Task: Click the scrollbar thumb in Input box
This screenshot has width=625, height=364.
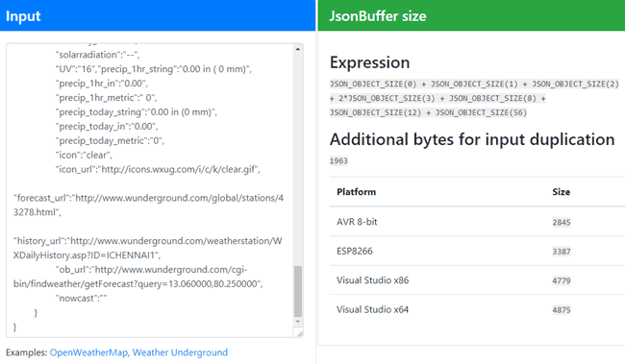Action: point(298,291)
